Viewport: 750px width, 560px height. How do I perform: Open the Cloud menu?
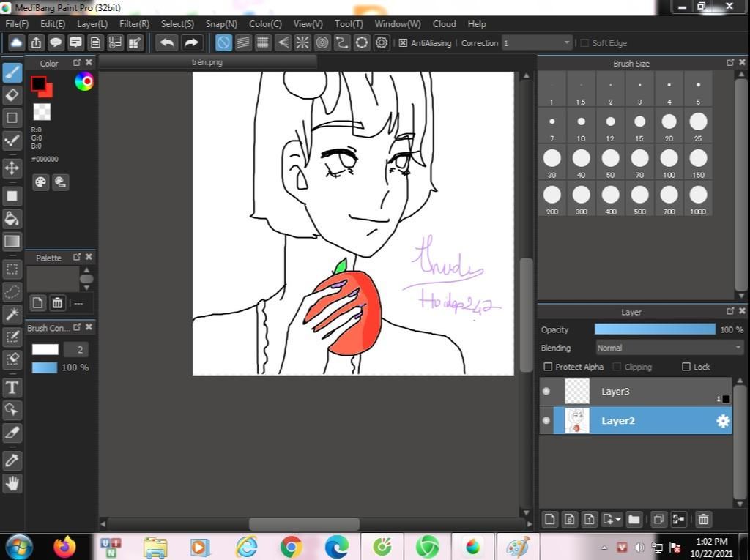(445, 24)
